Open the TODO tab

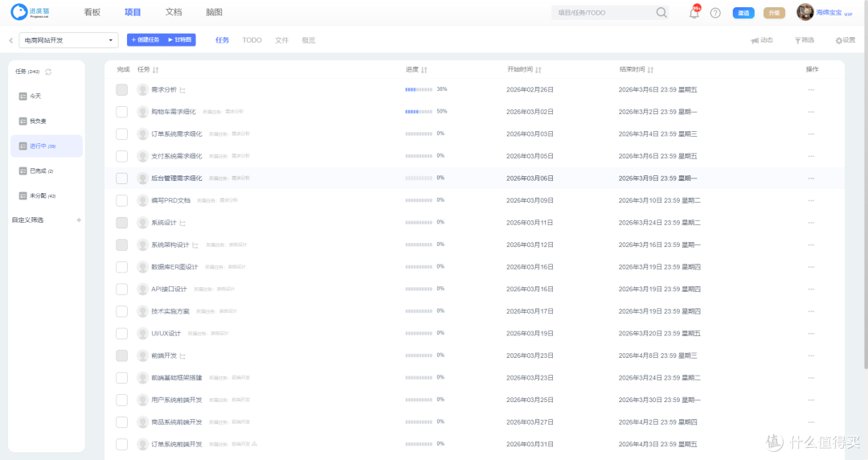coord(252,40)
